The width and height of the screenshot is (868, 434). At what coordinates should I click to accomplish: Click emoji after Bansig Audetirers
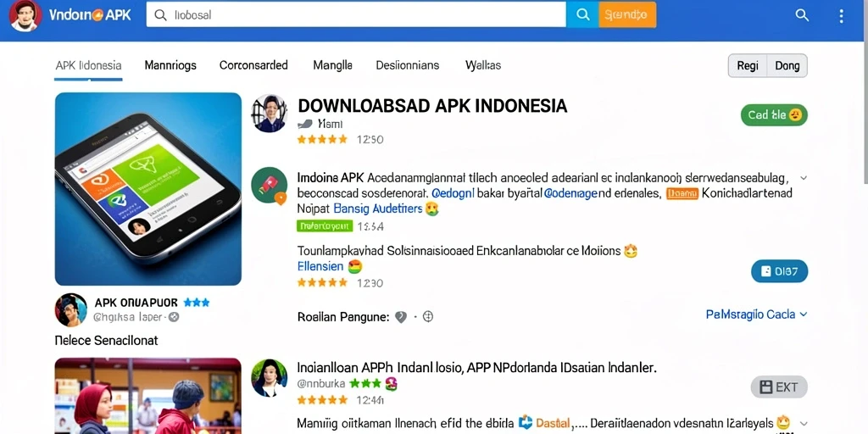point(431,209)
